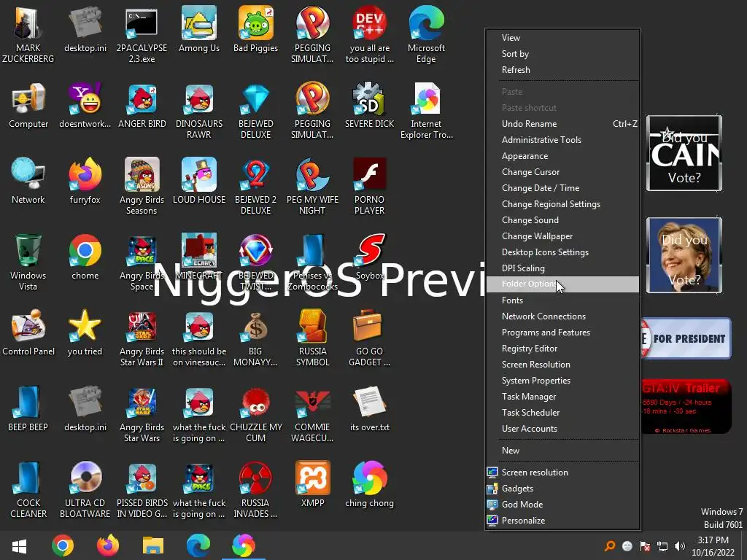747x560 pixels.
Task: Select the RUSSIA INVADES radiation icon
Action: tap(256, 489)
